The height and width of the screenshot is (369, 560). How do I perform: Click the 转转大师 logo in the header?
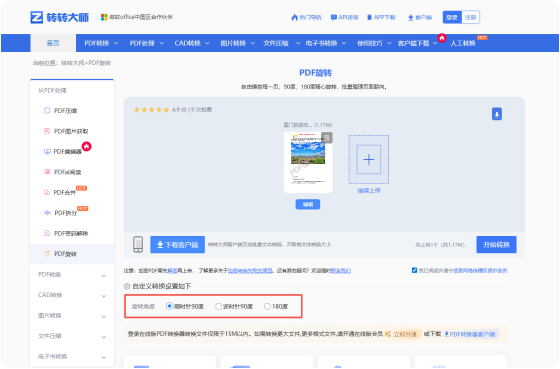(59, 17)
